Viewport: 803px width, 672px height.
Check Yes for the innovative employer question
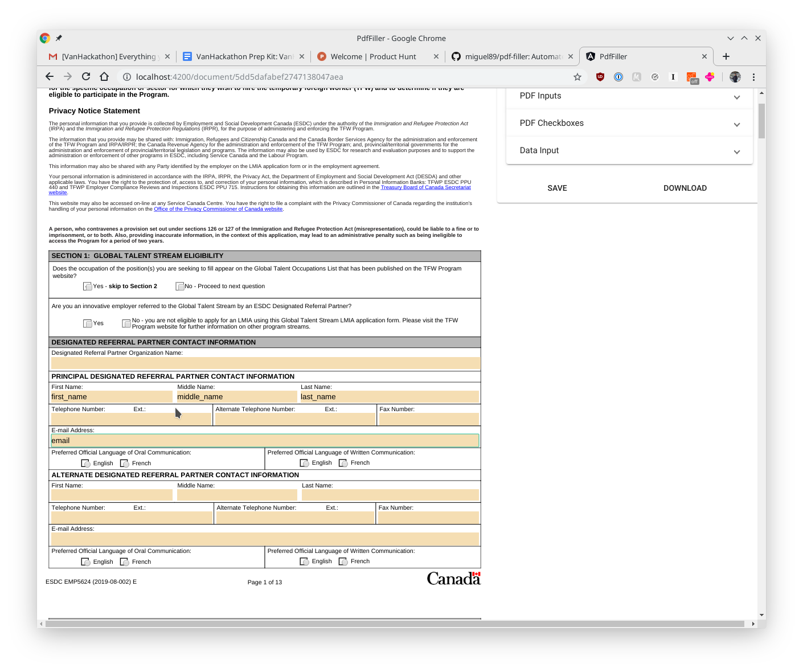(88, 323)
